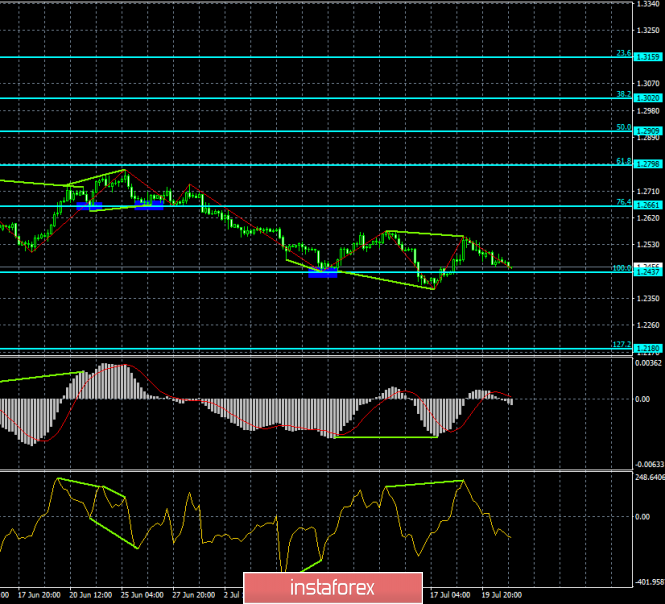Click the 25 Jun 04:00 time label
Viewport: 665px width, 604px height.
click(x=142, y=595)
